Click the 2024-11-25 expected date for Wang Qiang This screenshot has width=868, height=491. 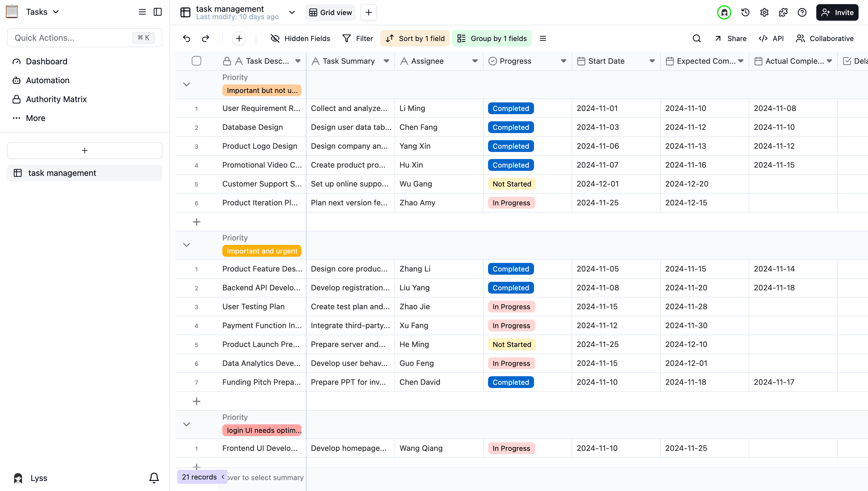[704, 448]
